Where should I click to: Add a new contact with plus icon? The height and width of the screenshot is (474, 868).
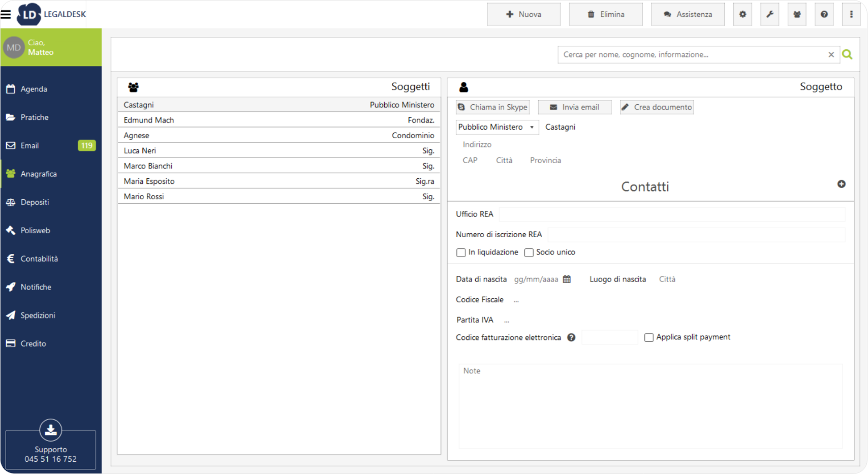[x=841, y=184]
